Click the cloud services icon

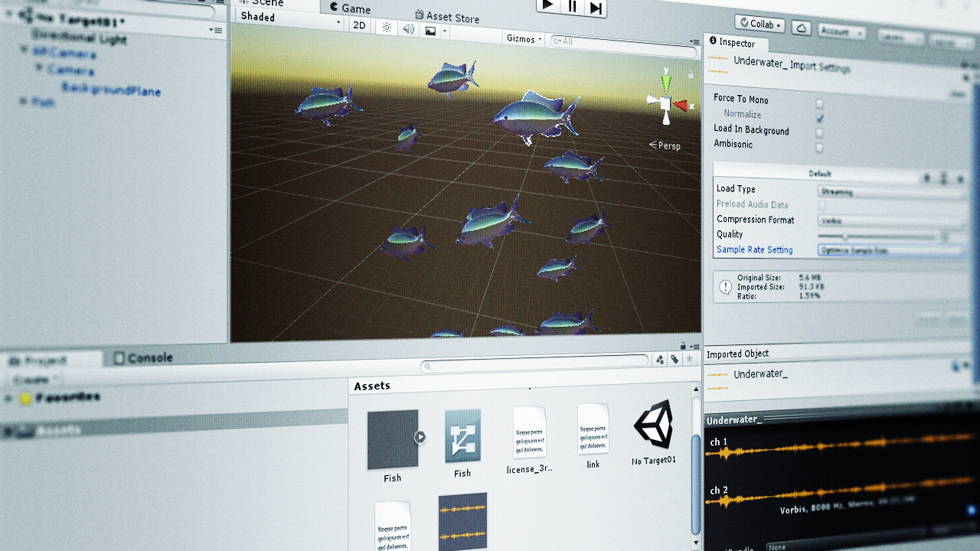point(802,28)
